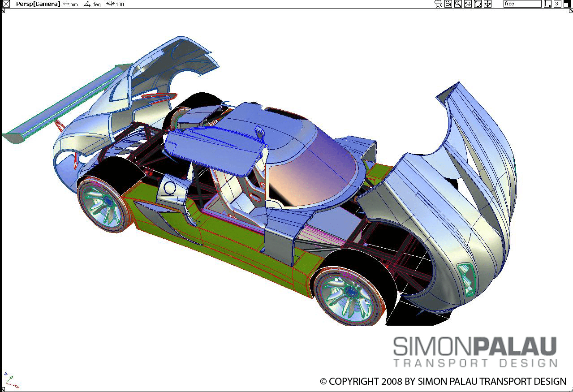573x392 pixels.
Task: Click the video camera view icon
Action: click(x=448, y=4)
